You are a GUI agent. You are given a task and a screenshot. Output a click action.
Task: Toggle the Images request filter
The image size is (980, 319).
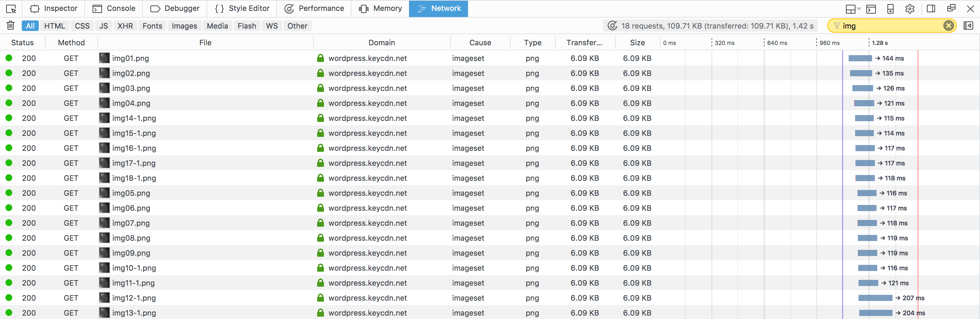pos(184,26)
